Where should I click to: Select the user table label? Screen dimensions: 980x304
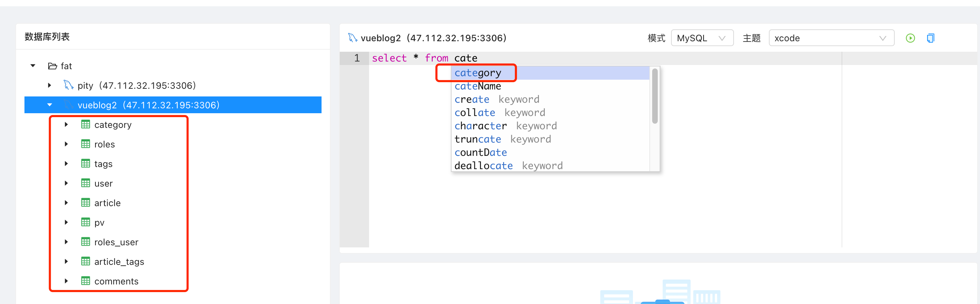point(103,183)
